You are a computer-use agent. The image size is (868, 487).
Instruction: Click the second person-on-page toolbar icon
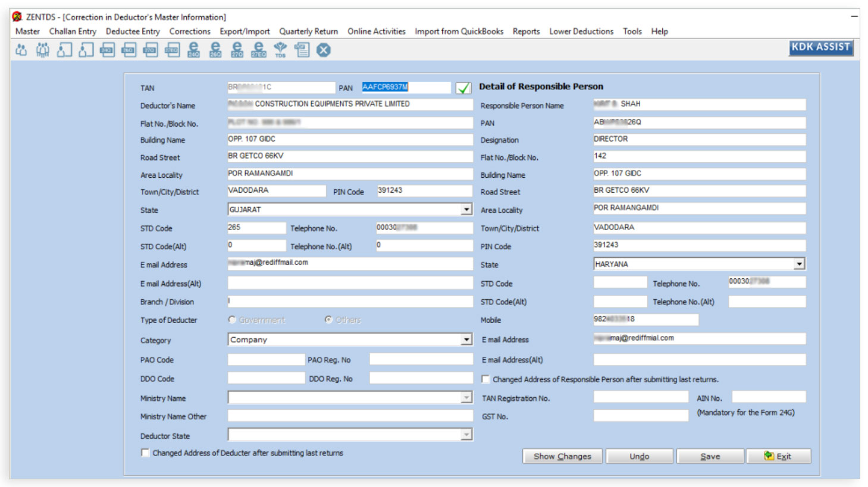click(86, 50)
